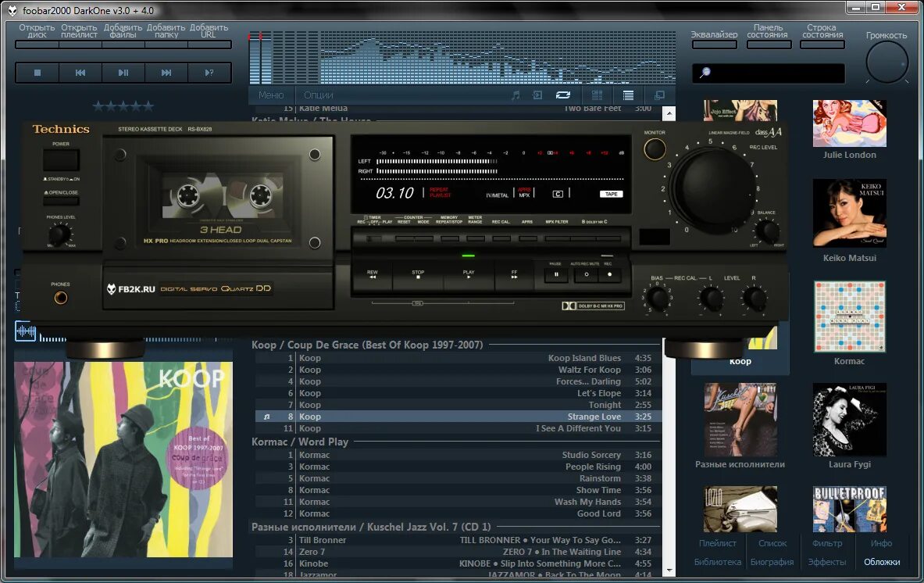Adjust the 'Громкость' volume knob
The image size is (924, 583).
[x=887, y=63]
